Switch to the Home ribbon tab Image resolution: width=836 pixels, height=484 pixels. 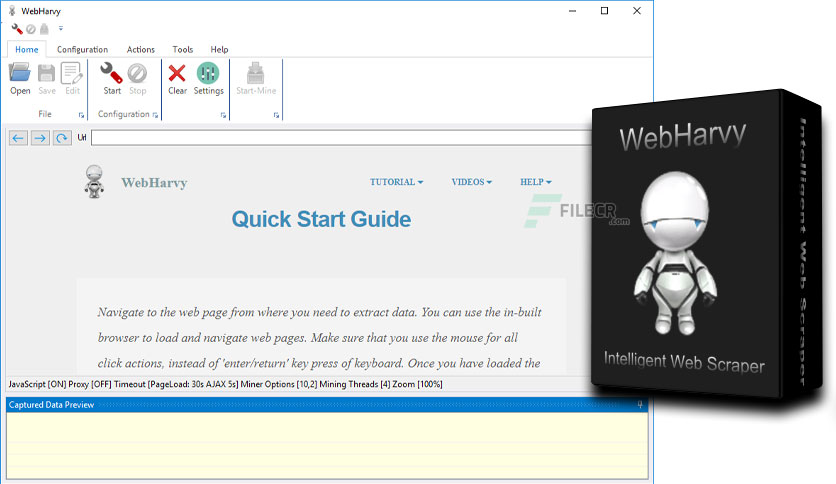tap(27, 50)
